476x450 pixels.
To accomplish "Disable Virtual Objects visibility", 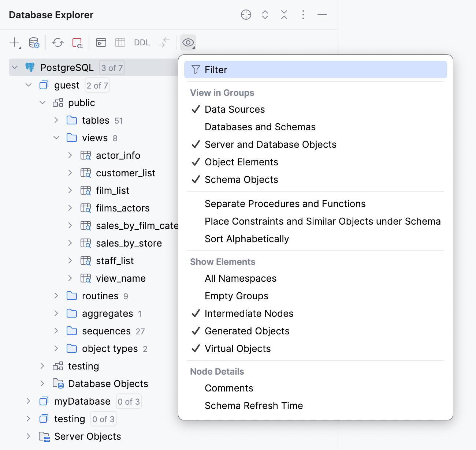I will (237, 349).
